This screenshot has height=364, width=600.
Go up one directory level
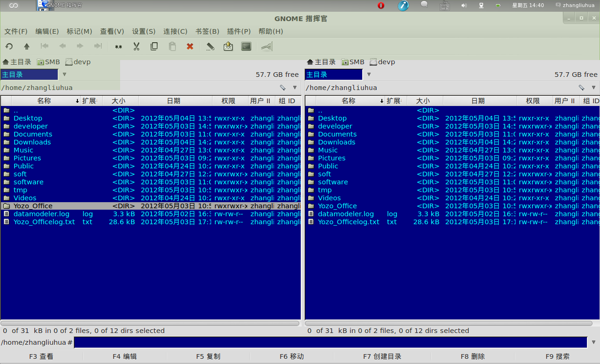[x=26, y=46]
